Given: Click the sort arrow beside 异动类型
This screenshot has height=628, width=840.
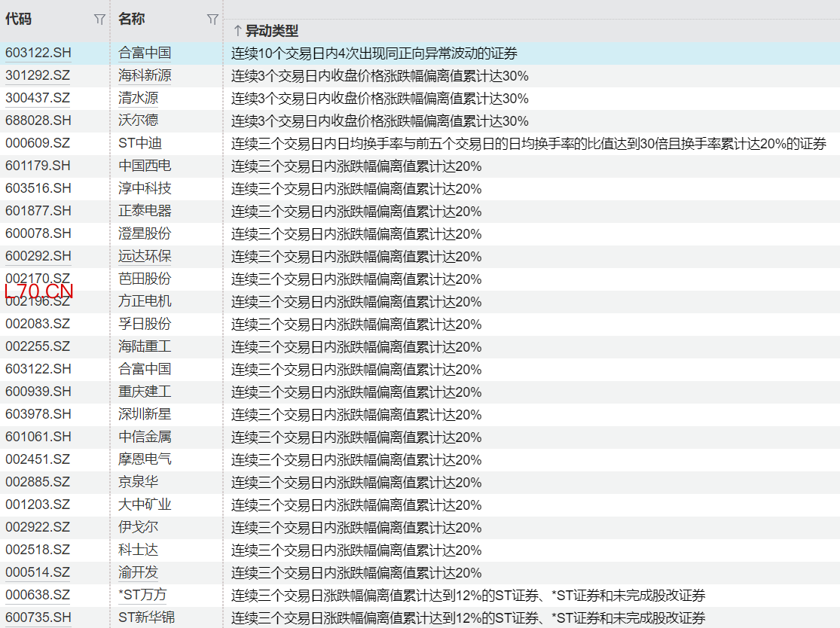Looking at the screenshot, I should (237, 31).
